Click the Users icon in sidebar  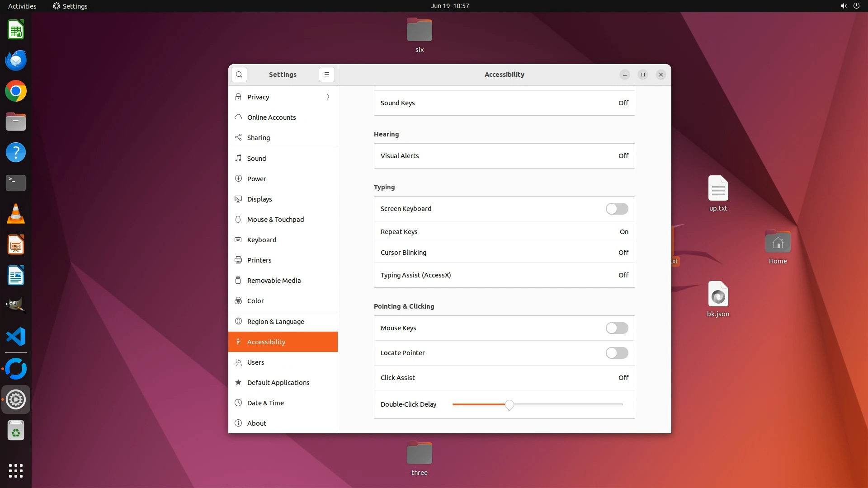click(x=238, y=362)
